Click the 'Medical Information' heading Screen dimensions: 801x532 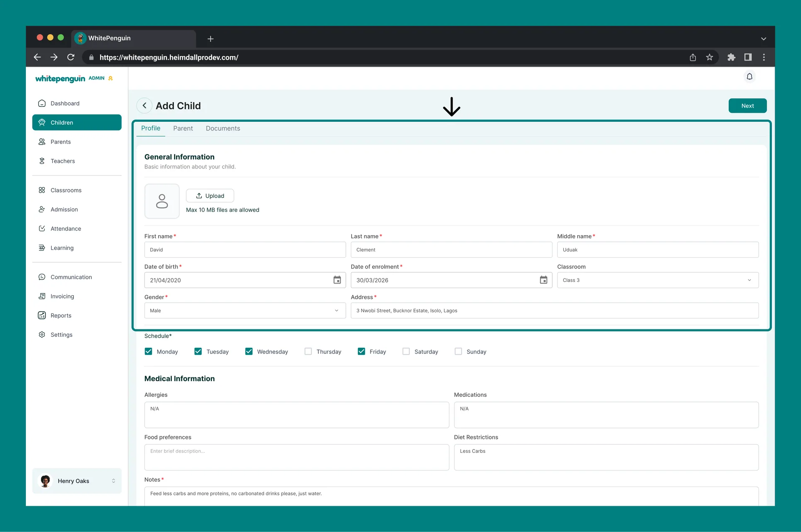179,379
